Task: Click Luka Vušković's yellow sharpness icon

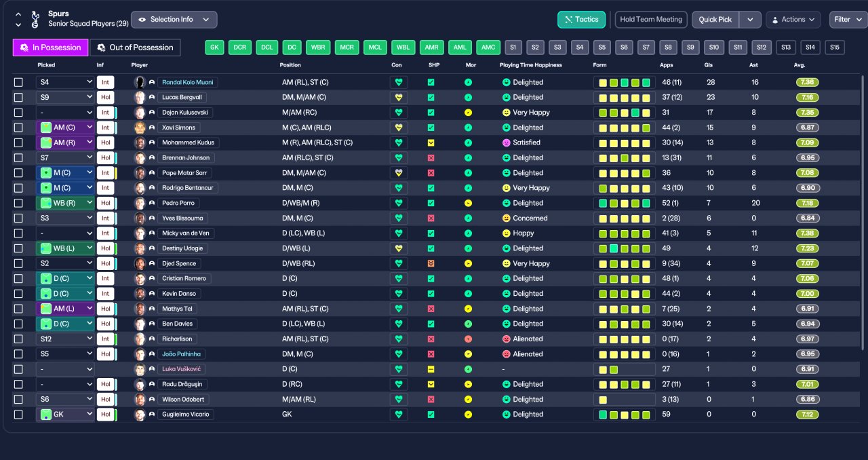Action: click(x=431, y=369)
